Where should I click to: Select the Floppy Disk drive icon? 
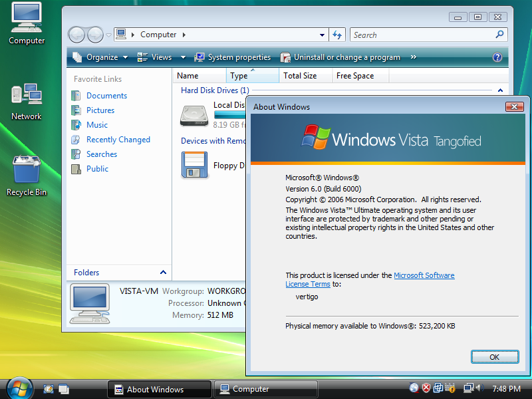click(194, 165)
